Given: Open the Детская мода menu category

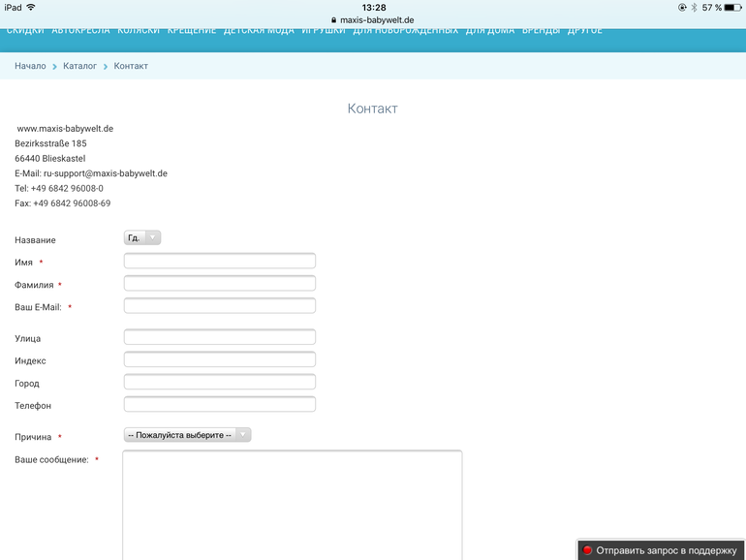Looking at the screenshot, I should point(258,30).
